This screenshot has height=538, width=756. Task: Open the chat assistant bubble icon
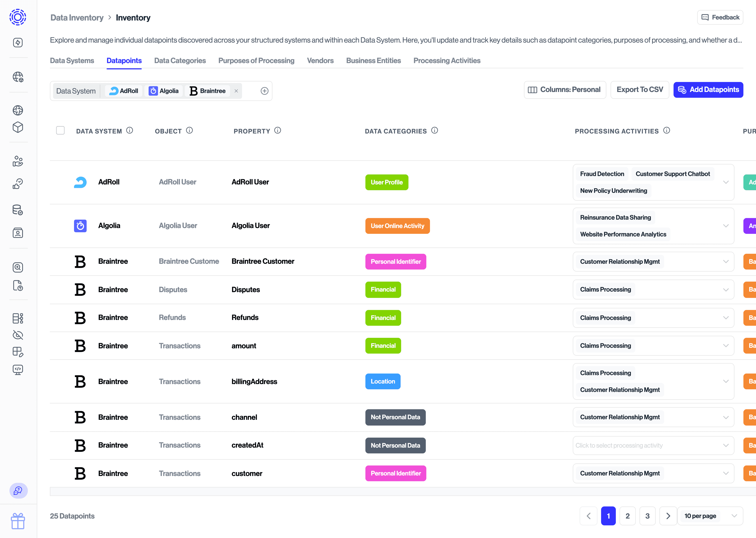(18, 491)
